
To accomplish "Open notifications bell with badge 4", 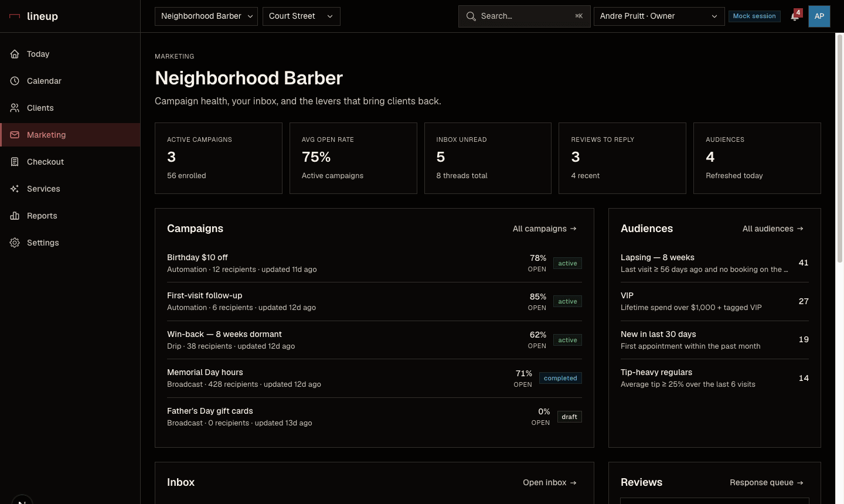I will (795, 16).
